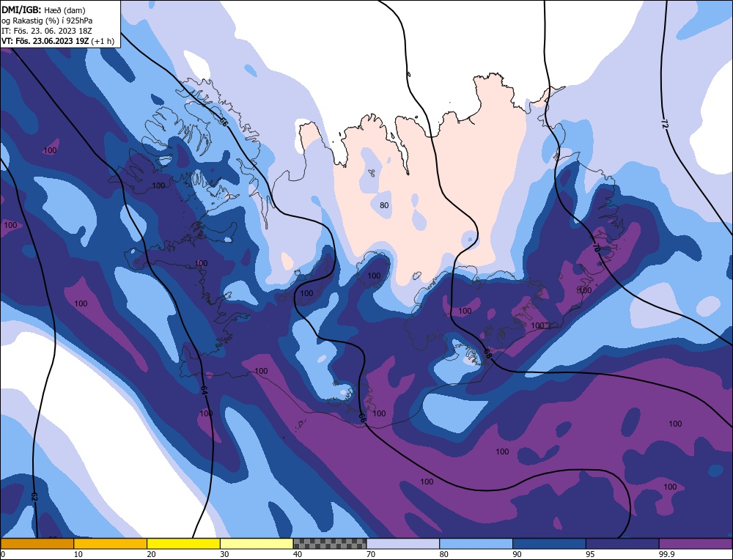Select the pale yellow 30–40 legend swatch
Screen dimensions: 733x560
(257, 543)
